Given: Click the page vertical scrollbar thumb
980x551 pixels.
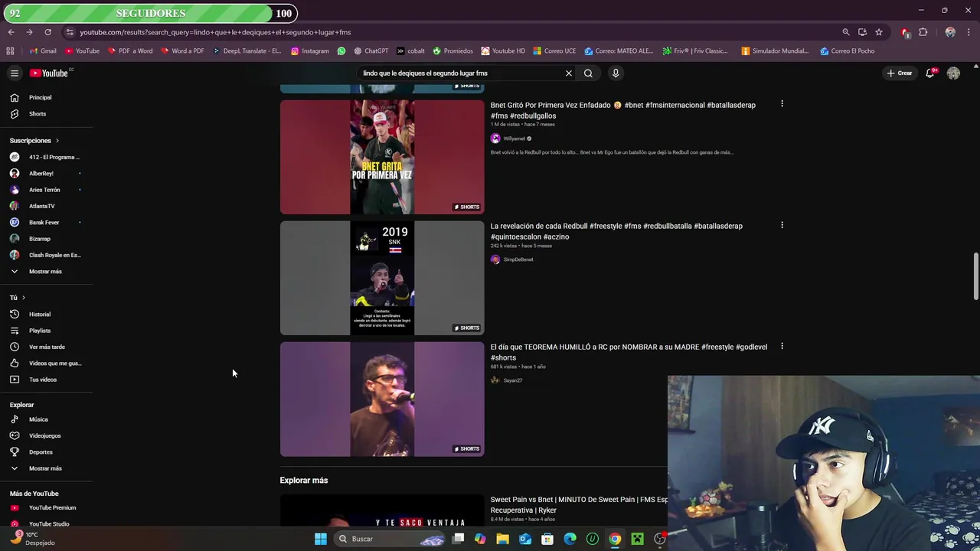Looking at the screenshot, I should (x=975, y=276).
